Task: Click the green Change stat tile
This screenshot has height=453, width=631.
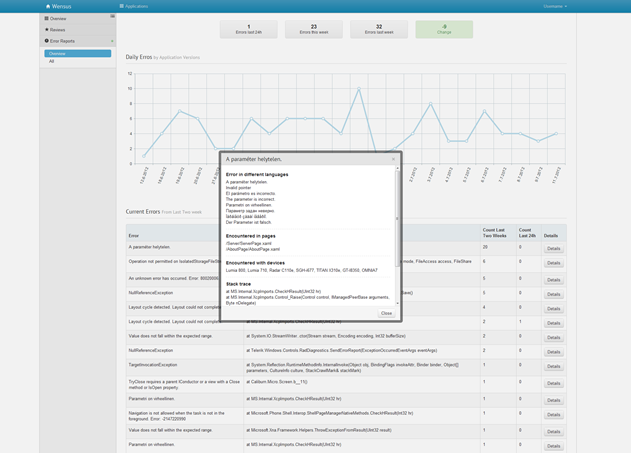Action: coord(444,30)
